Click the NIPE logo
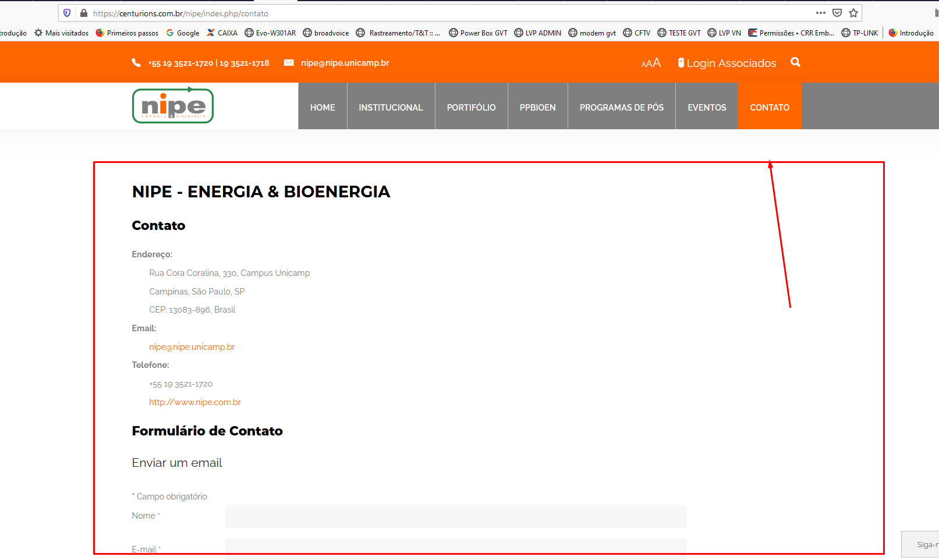Screen dimensions: 939x560 pos(173,105)
